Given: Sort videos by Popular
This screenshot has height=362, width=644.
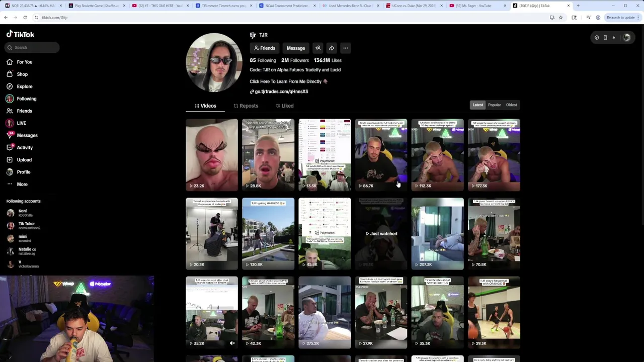Looking at the screenshot, I should [x=494, y=105].
